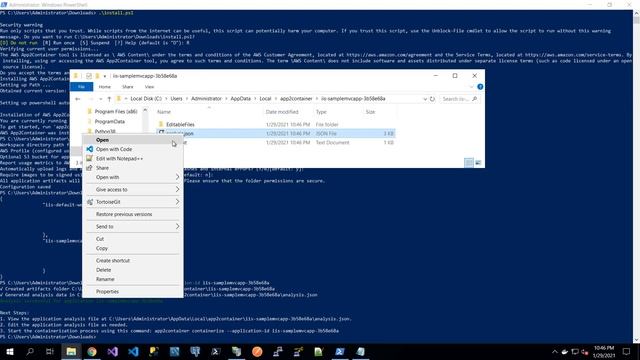Show hidden system tray icons

(x=555, y=352)
